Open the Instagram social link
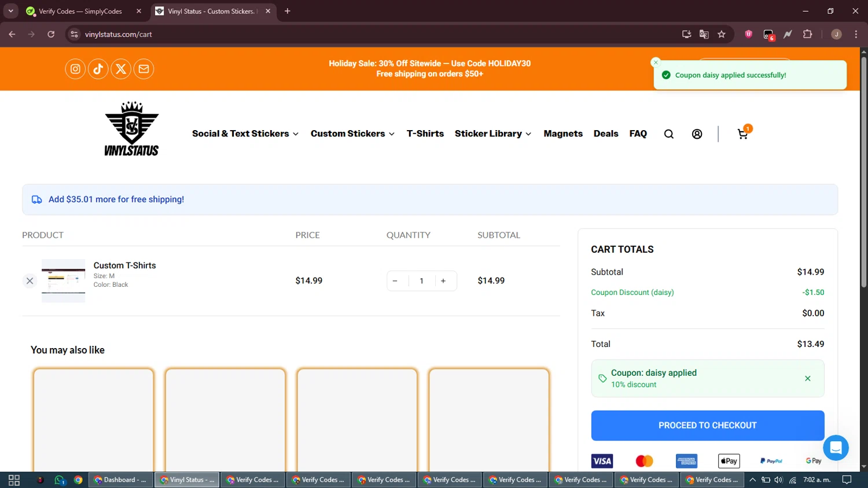The image size is (868, 488). (75, 69)
